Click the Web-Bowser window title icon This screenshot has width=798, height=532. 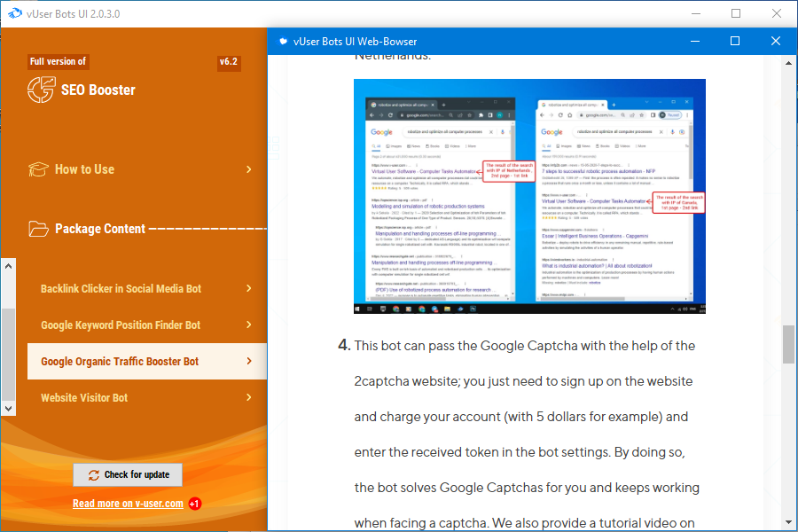[x=283, y=42]
